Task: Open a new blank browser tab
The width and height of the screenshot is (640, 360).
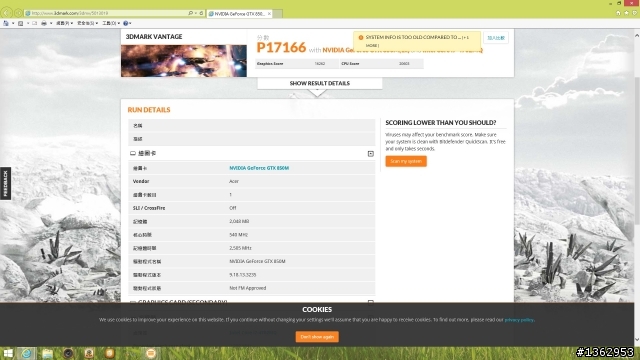Action: (278, 13)
